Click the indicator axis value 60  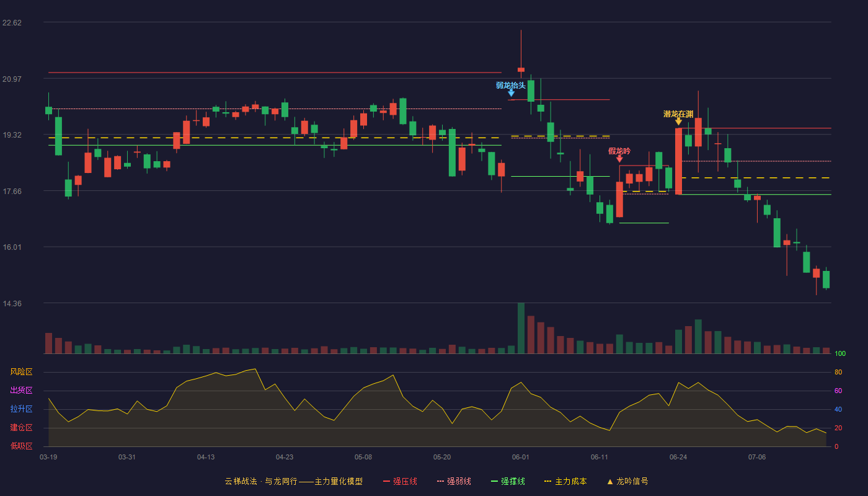pyautogui.click(x=838, y=391)
